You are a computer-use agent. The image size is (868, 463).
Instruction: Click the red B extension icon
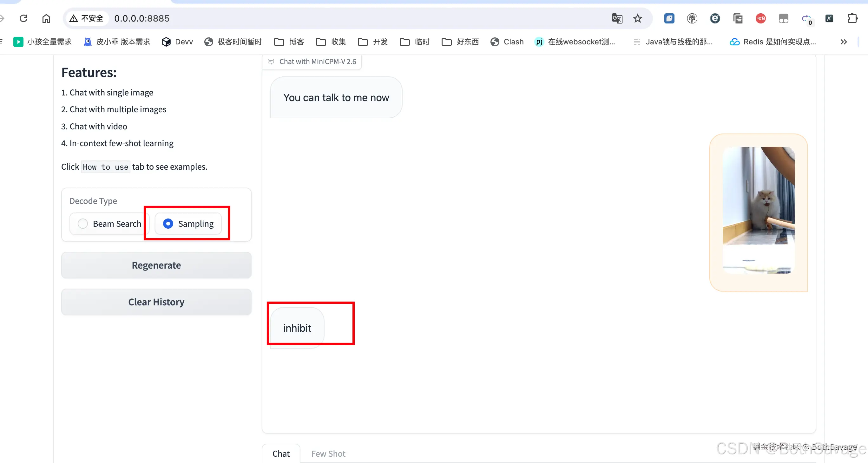coord(760,18)
